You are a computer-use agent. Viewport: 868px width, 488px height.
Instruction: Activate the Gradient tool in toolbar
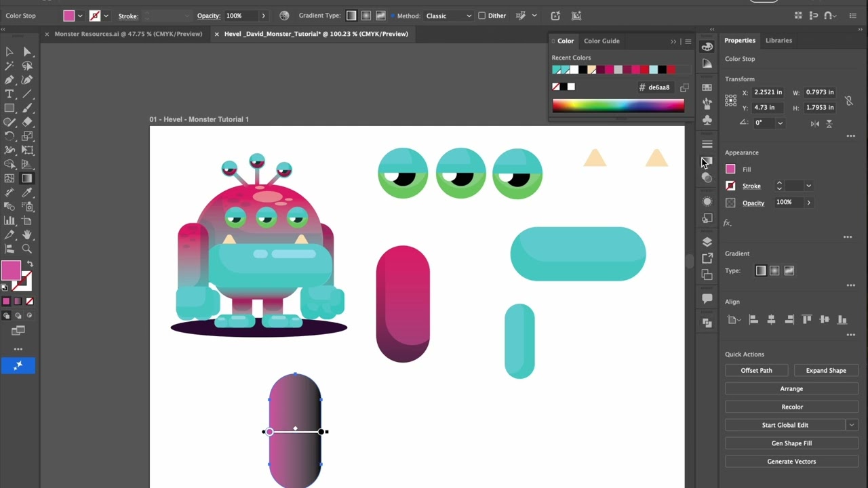click(x=27, y=179)
